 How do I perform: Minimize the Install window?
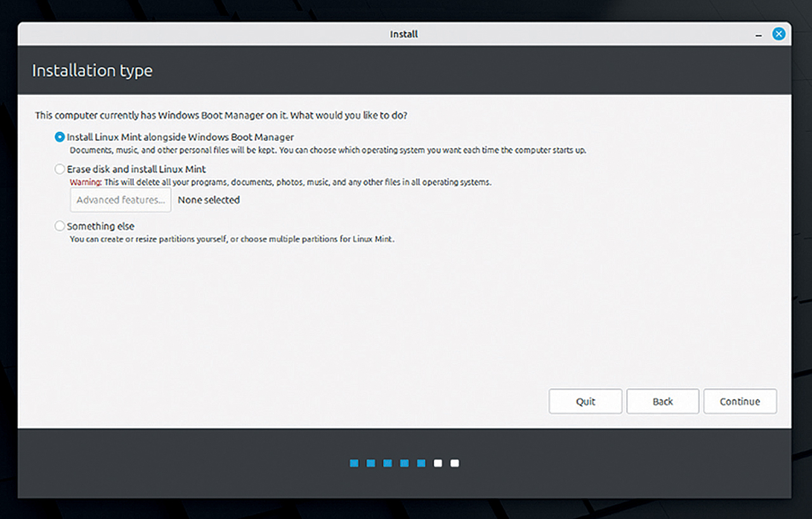click(759, 34)
